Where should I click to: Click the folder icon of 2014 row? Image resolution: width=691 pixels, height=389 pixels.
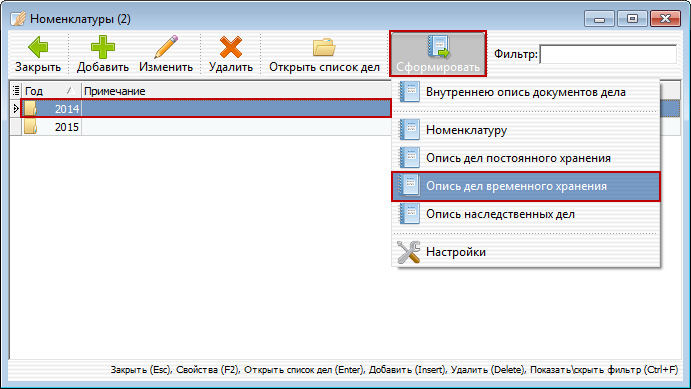pos(30,108)
